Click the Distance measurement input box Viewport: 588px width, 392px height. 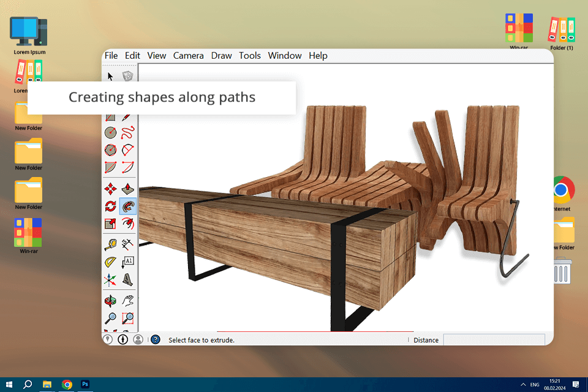click(x=494, y=340)
